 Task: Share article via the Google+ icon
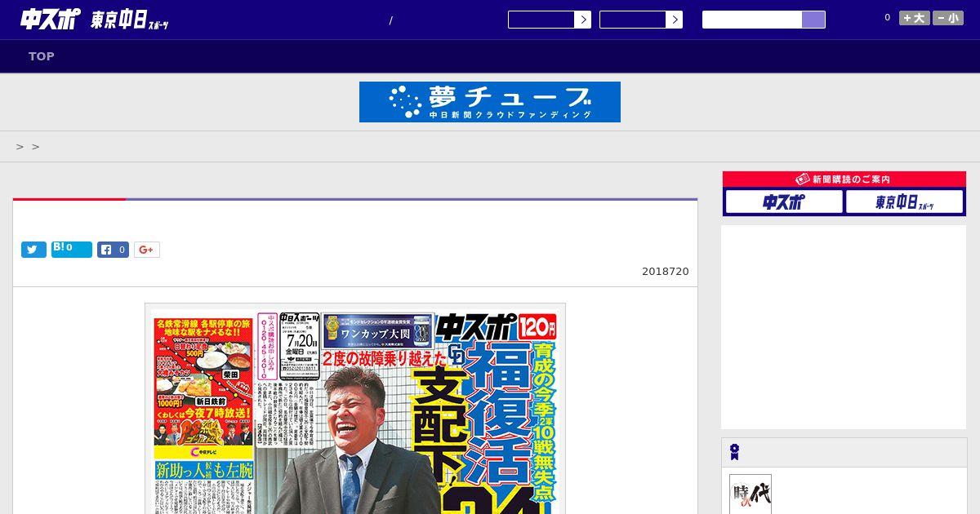[x=147, y=250]
